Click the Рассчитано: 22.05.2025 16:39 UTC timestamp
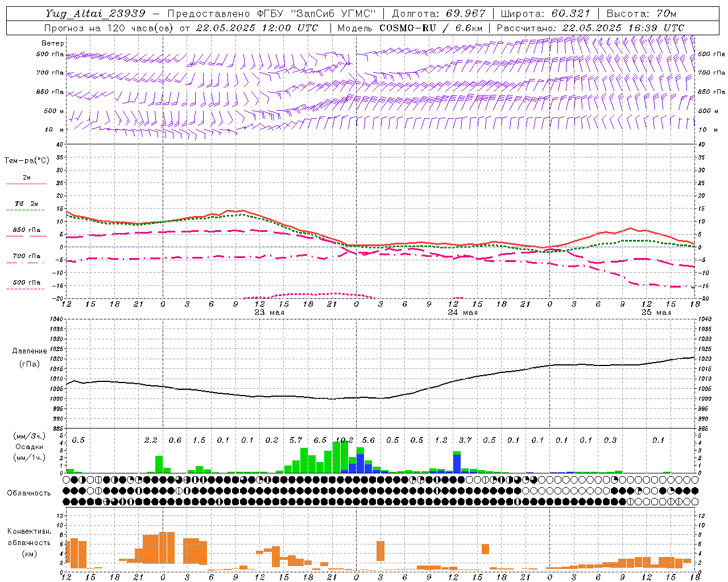The image size is (728, 582). (590, 28)
